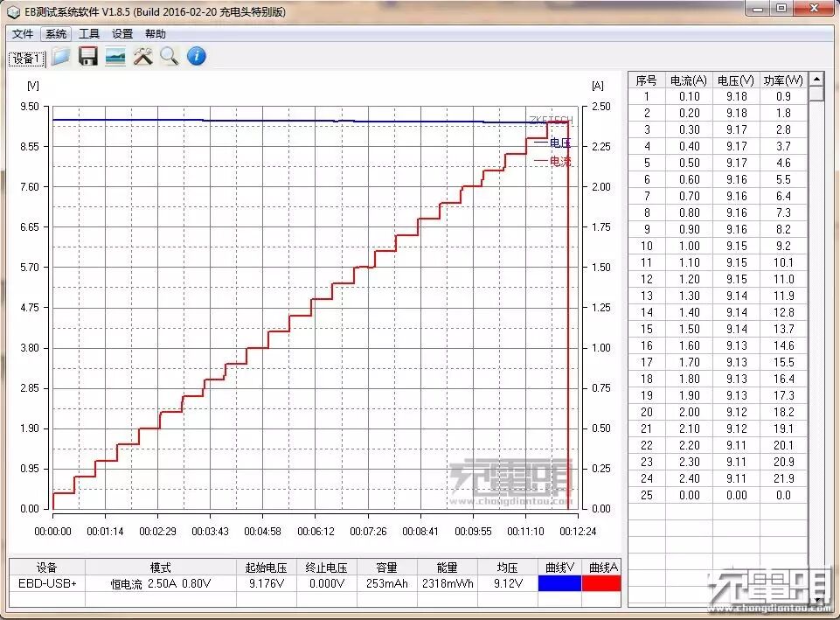Click the 模式 column header in summary

[161, 567]
